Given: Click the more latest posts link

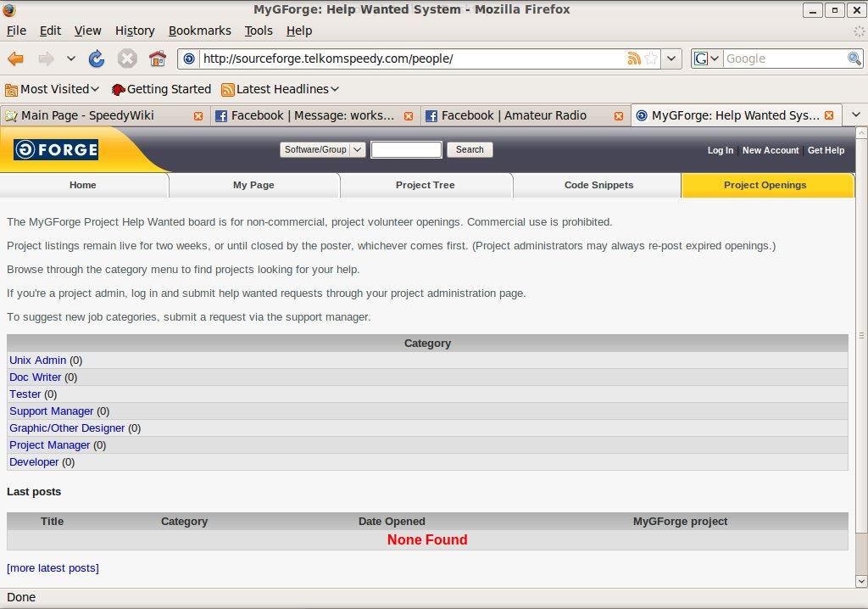Looking at the screenshot, I should click(53, 568).
